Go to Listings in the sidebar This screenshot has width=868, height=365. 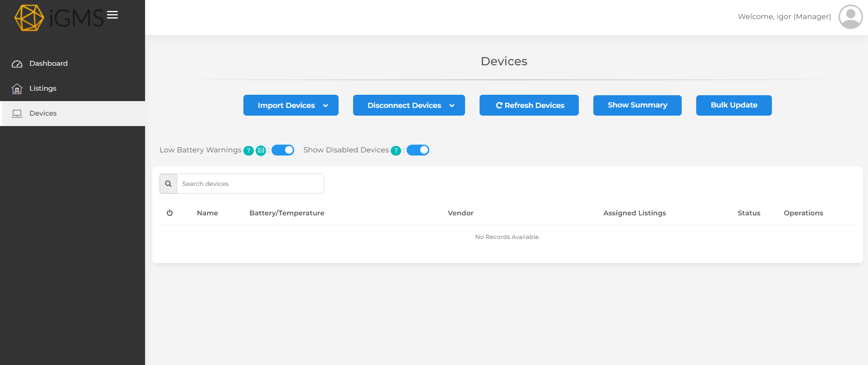point(43,88)
